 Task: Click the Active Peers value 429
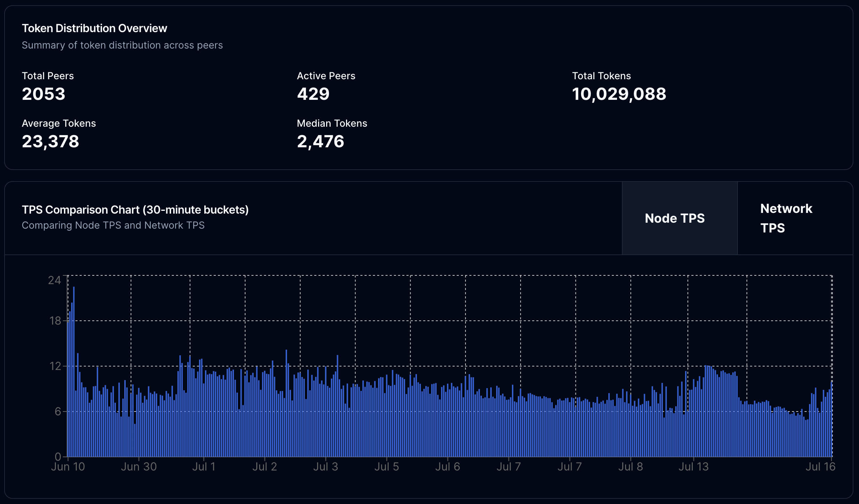point(313,94)
